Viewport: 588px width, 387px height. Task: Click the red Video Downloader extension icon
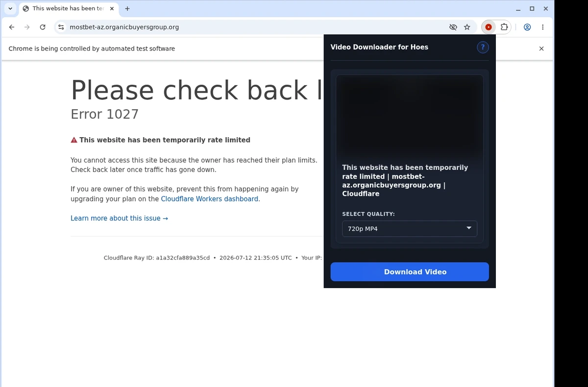[489, 27]
